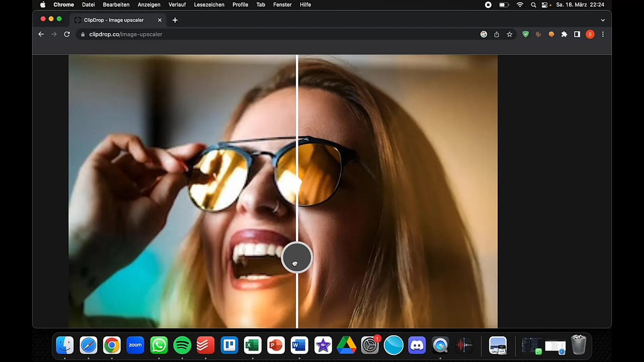The height and width of the screenshot is (362, 644).
Task: Open the Tab menu
Action: click(x=261, y=5)
